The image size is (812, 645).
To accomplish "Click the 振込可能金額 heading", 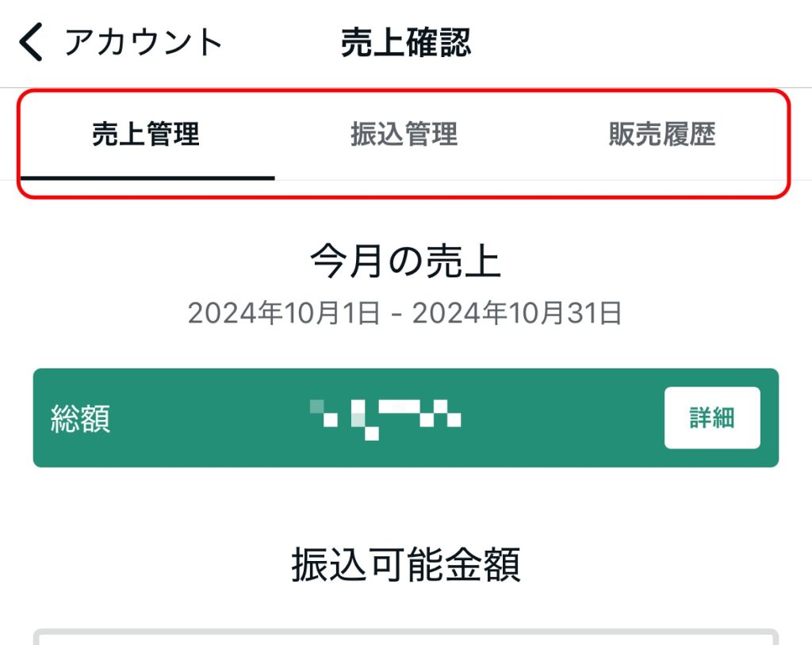I will coord(406,564).
